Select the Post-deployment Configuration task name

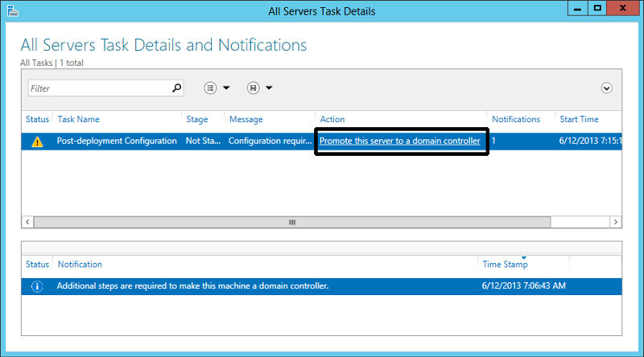tap(117, 141)
